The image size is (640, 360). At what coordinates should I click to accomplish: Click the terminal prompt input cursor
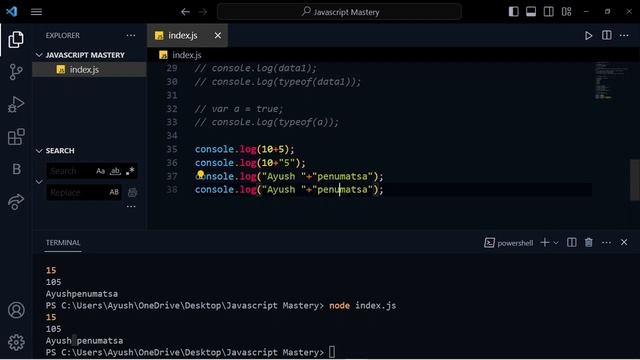(332, 352)
